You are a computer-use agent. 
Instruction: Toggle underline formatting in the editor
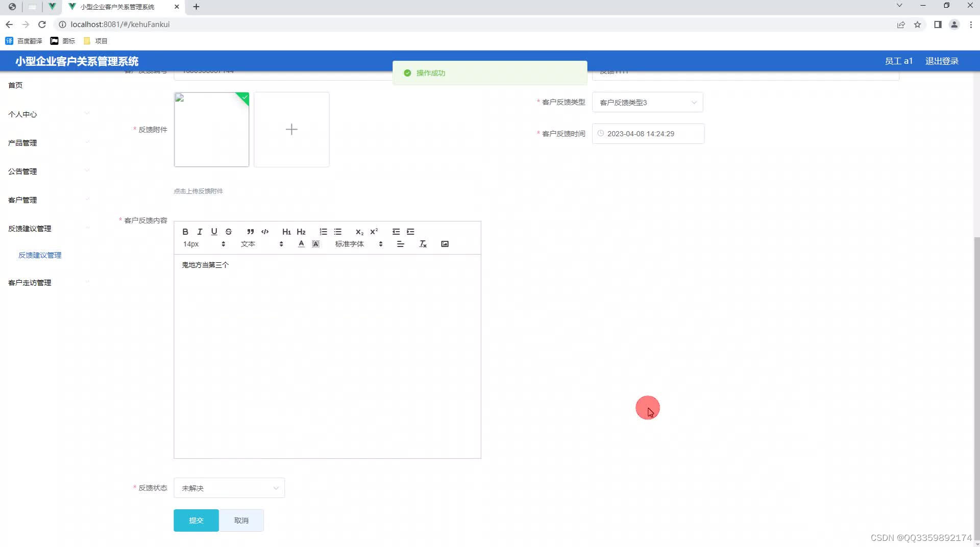214,232
